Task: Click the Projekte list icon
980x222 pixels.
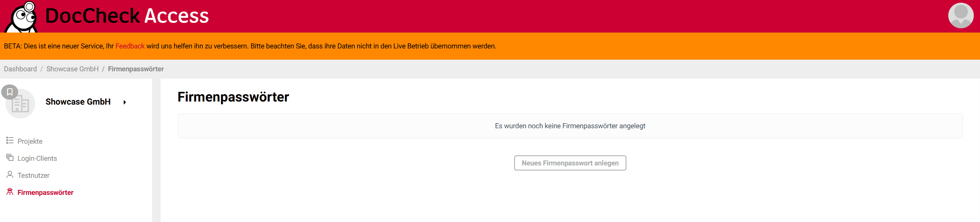Action: coord(10,140)
